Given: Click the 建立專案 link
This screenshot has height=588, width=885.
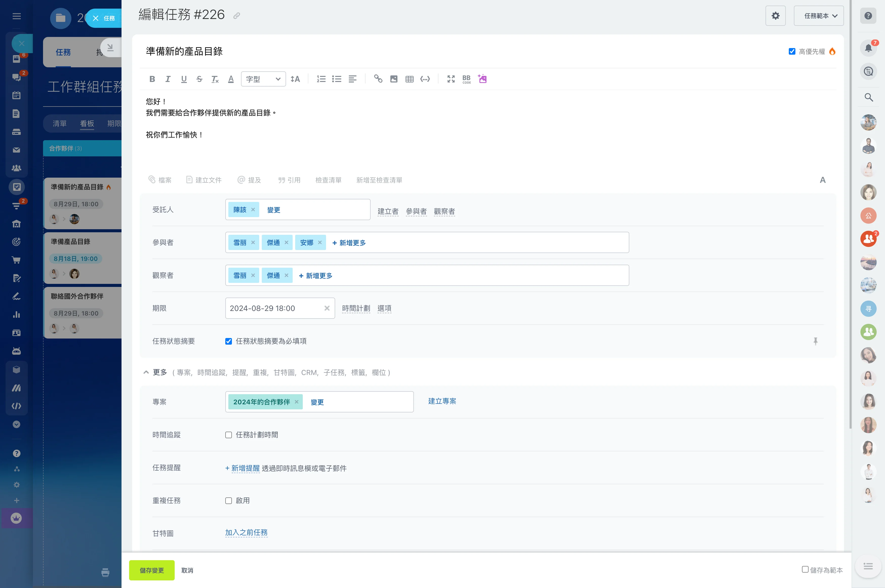Looking at the screenshot, I should click(442, 401).
